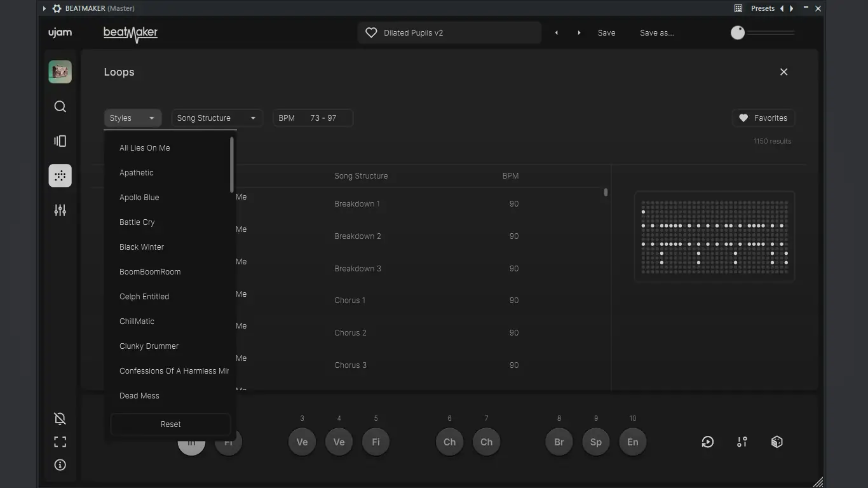Open the library panel icon below search
The height and width of the screenshot is (488, 868).
coord(60,141)
